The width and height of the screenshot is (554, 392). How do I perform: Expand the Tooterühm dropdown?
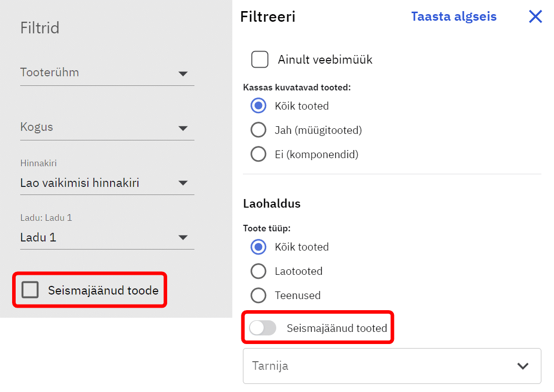tap(101, 73)
